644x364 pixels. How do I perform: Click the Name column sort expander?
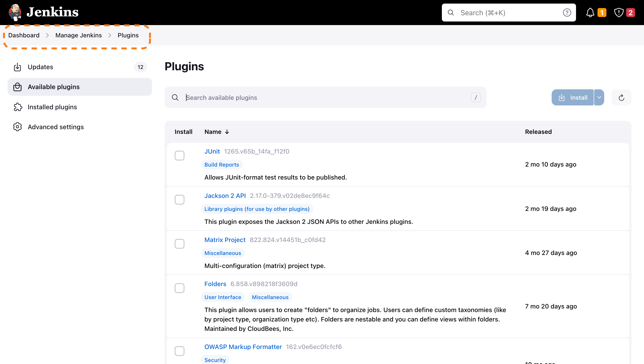pyautogui.click(x=228, y=131)
